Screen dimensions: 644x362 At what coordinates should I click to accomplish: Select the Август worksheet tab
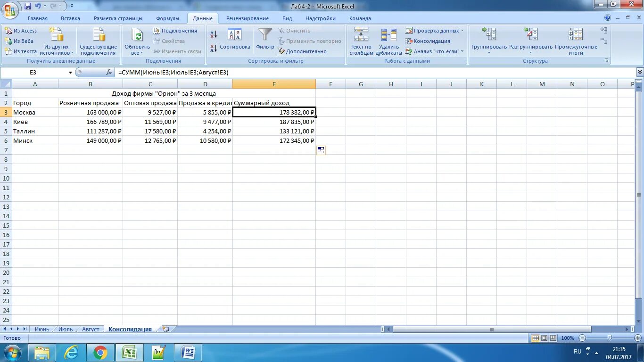point(91,329)
